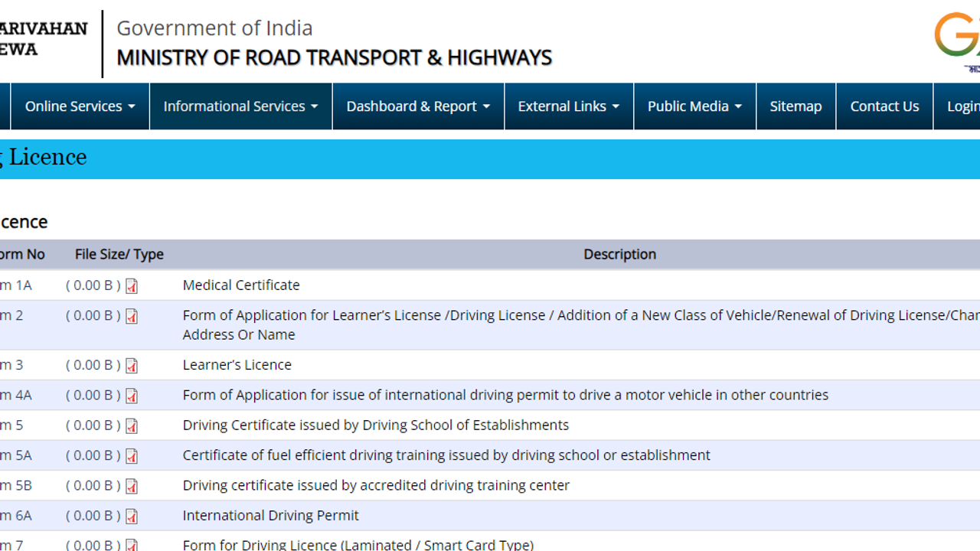This screenshot has height=551, width=980.
Task: Open the Online Services dropdown
Action: pyautogui.click(x=79, y=106)
